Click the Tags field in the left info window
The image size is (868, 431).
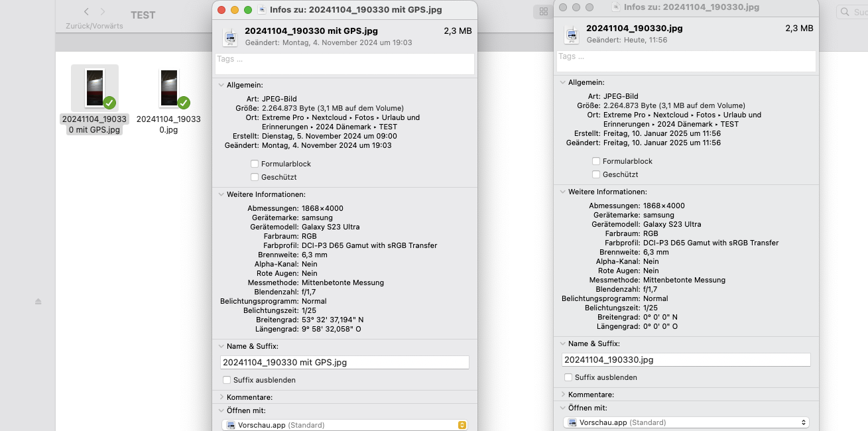pos(344,64)
